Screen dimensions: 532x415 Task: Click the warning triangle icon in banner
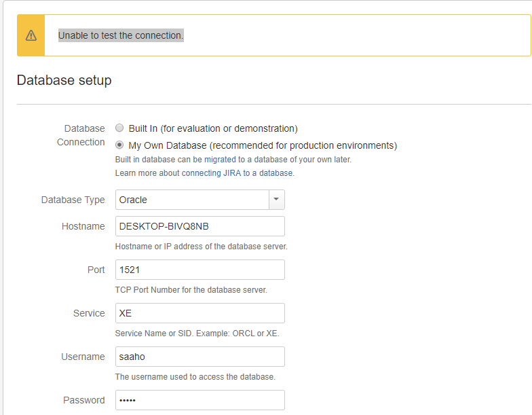coord(31,35)
